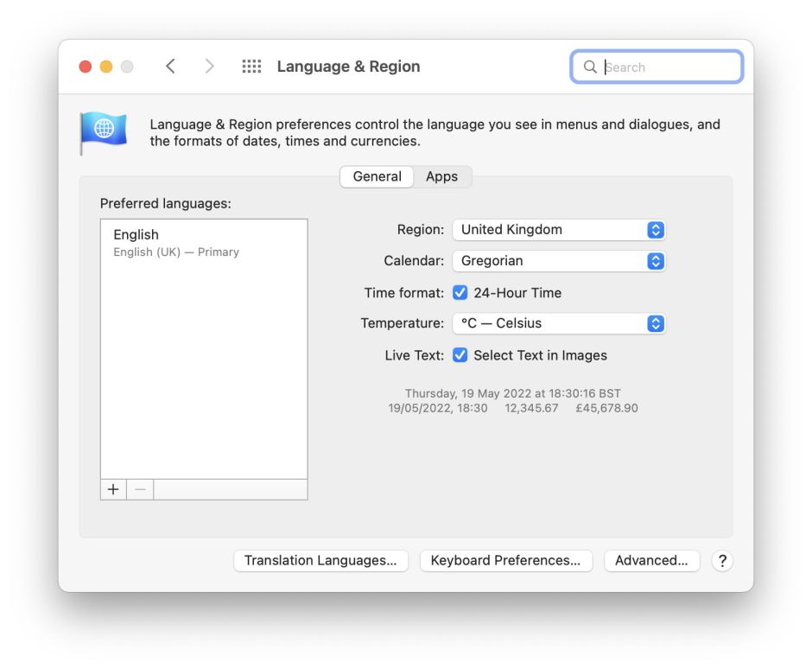Click the Keyboard Preferences button
Screen dimensions: 812x669
point(505,561)
